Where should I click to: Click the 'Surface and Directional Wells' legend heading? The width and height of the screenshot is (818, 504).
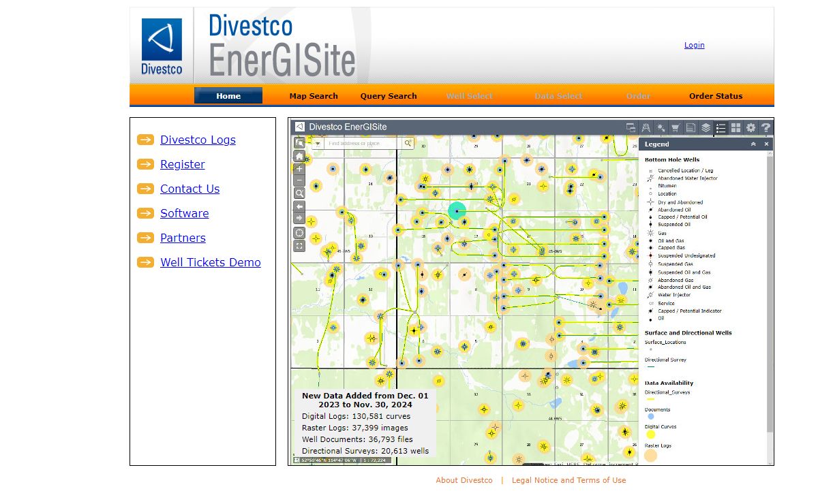click(x=688, y=333)
